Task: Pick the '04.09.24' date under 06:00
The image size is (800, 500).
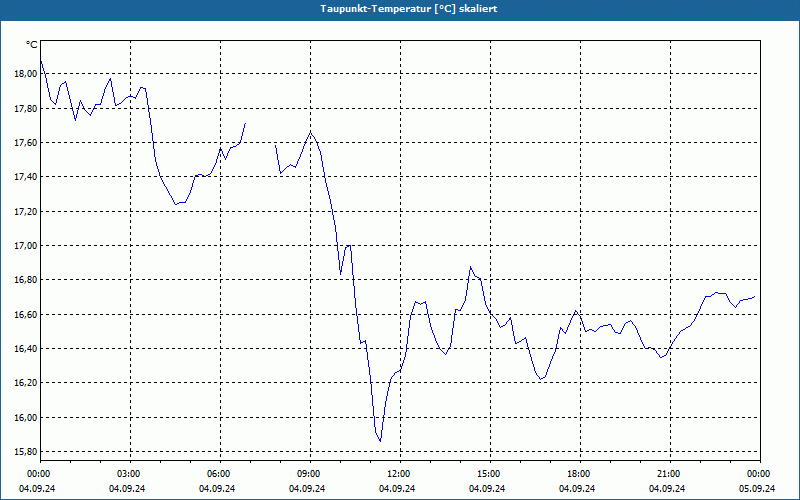Action: tap(217, 489)
